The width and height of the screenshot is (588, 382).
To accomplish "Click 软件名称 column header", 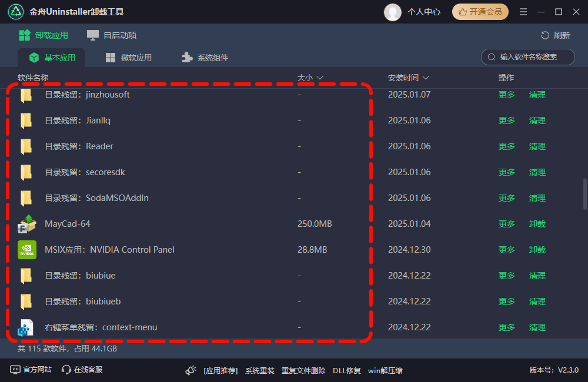I will pos(33,78).
